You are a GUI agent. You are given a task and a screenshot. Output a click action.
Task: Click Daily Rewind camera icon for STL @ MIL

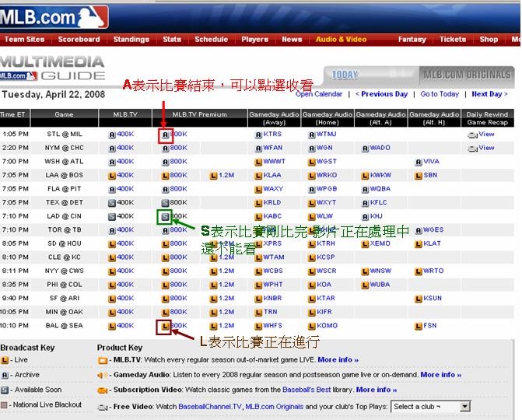pyautogui.click(x=472, y=135)
